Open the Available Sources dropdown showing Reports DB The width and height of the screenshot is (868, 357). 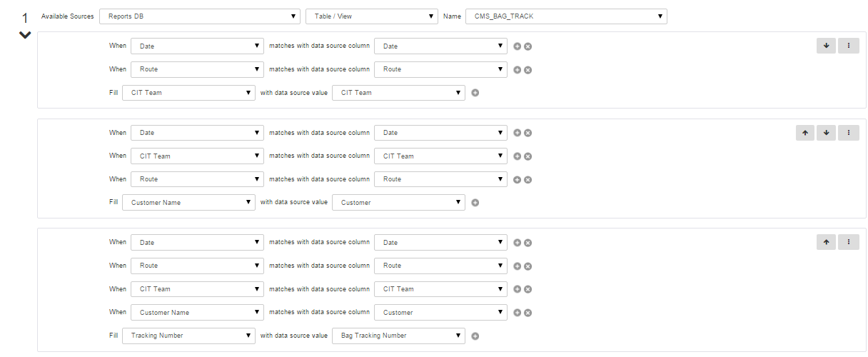point(200,16)
